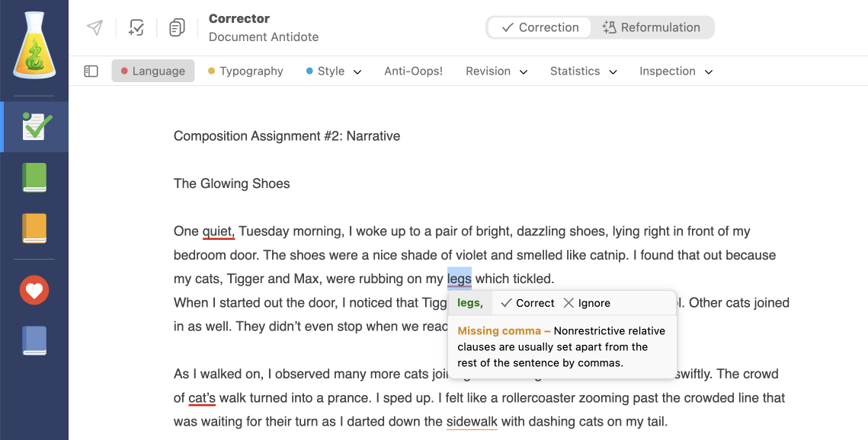Open the green Dictionaries book icon
Screen dimensions: 868x440
pos(34,177)
